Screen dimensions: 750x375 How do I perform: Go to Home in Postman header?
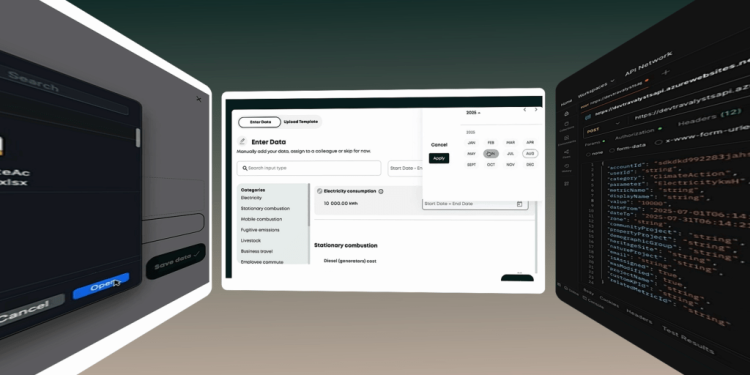click(x=566, y=102)
